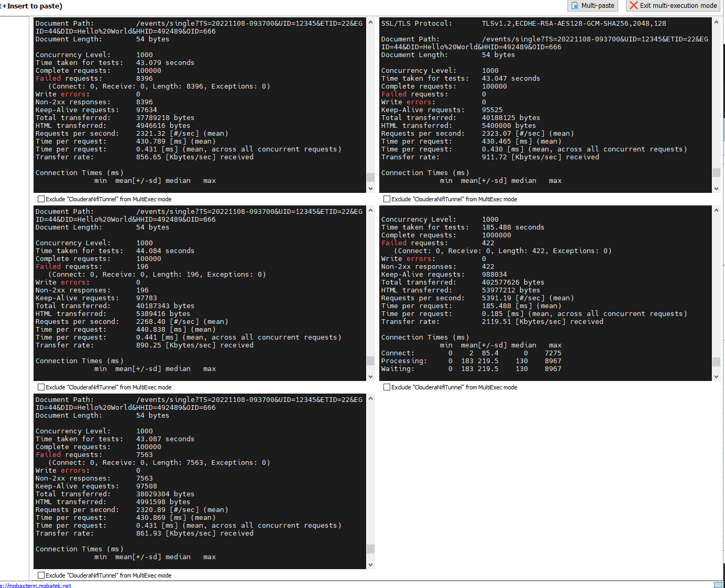Click the scroll-up arrow of the top-left terminal pane
Screen dimensions: 725x588
pyautogui.click(x=371, y=23)
